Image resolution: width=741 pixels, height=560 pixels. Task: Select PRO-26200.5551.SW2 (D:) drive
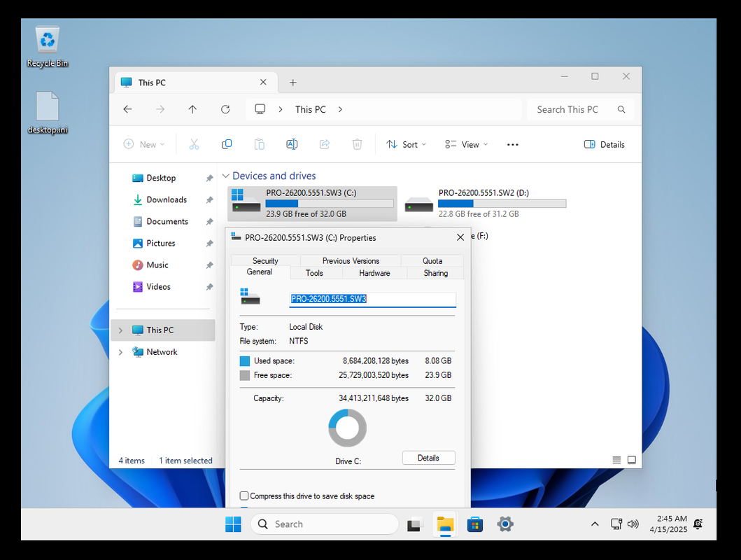click(486, 204)
